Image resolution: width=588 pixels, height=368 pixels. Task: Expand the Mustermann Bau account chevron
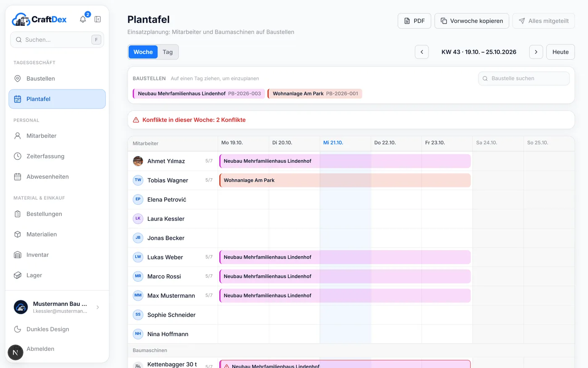(x=98, y=307)
